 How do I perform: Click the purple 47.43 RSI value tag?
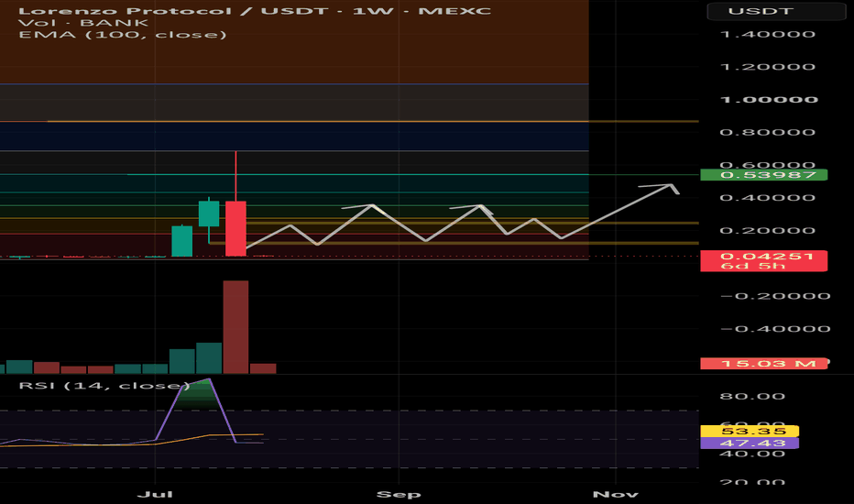750,443
